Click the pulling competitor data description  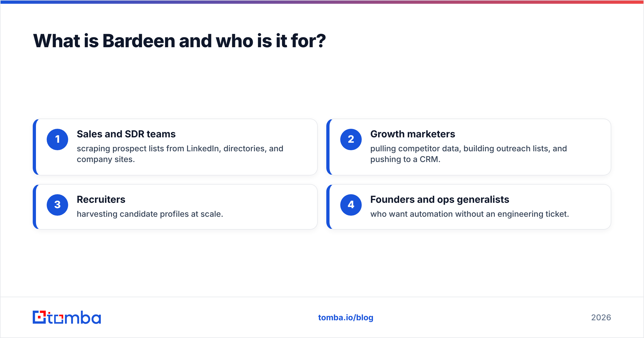[x=469, y=154]
